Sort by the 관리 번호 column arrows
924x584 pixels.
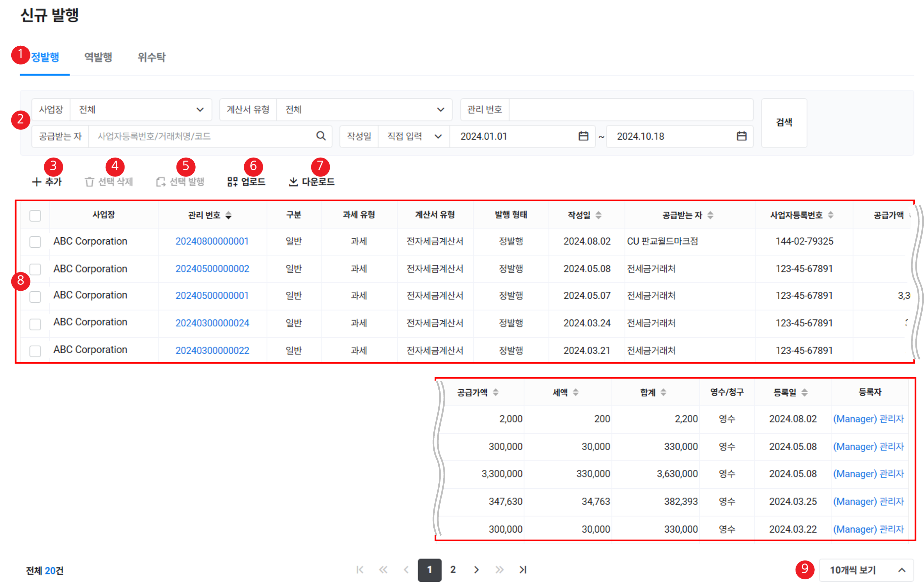(x=228, y=215)
